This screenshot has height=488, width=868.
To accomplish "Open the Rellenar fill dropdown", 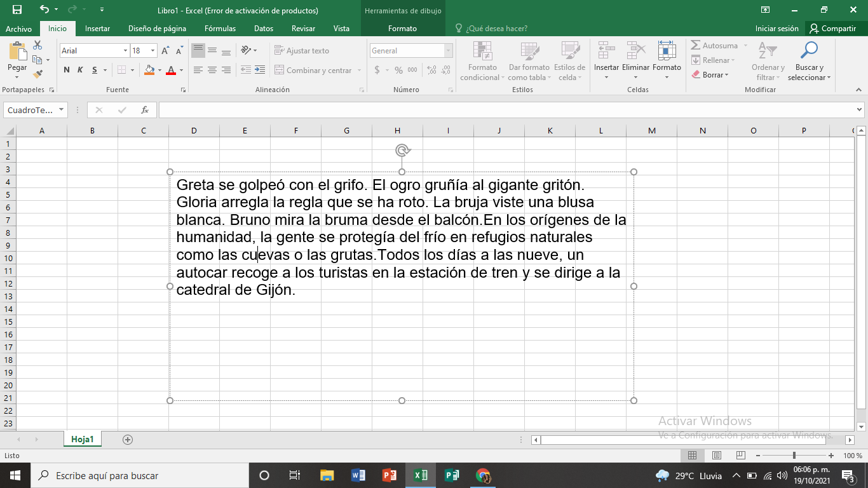I will (713, 60).
